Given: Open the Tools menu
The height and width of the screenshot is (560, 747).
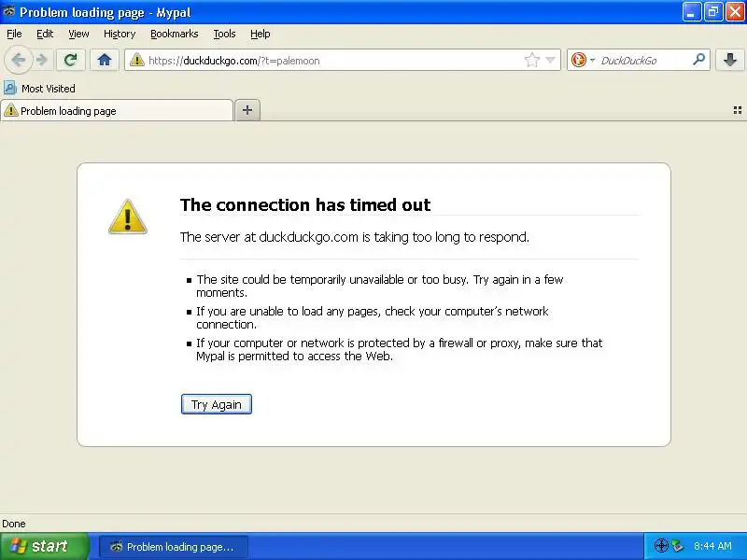Looking at the screenshot, I should [x=224, y=34].
